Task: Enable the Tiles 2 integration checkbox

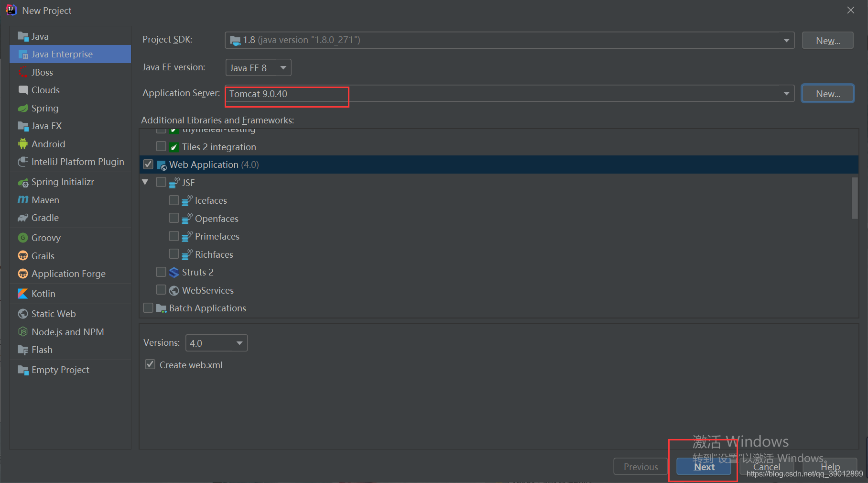Action: (161, 146)
